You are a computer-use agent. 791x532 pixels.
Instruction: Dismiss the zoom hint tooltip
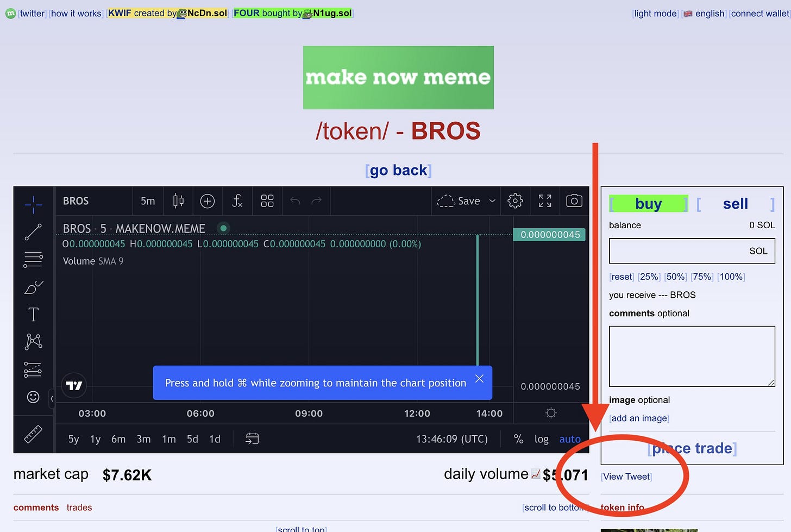pos(479,379)
